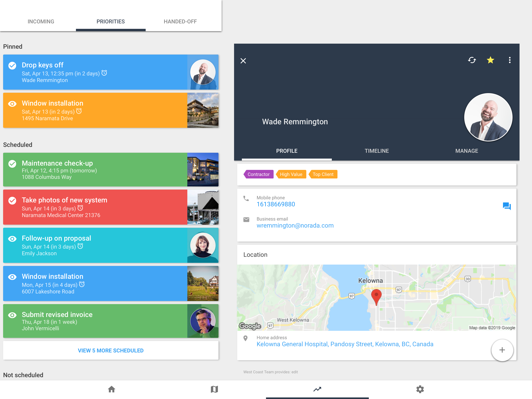Open Emily Jackson's avatar
This screenshot has width=532, height=399.
[x=203, y=245]
